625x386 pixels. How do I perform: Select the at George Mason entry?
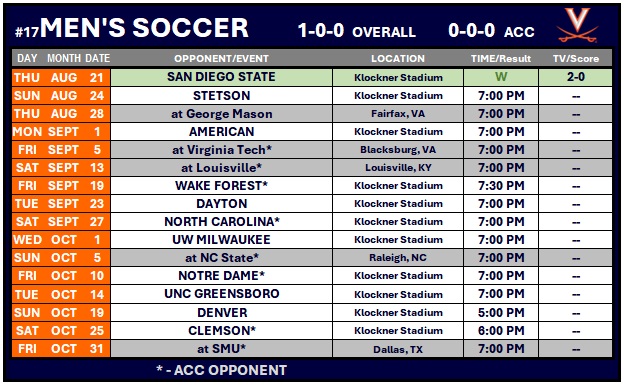click(221, 114)
